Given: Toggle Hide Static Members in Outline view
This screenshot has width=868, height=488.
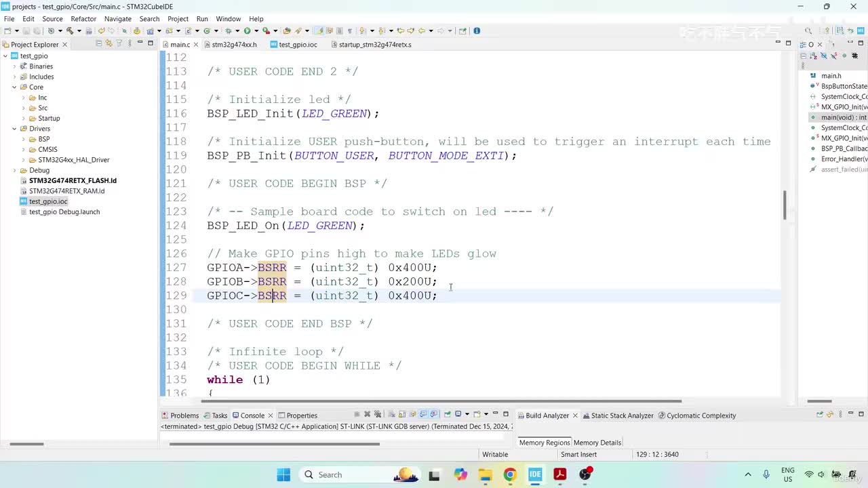Looking at the screenshot, I should click(x=834, y=56).
